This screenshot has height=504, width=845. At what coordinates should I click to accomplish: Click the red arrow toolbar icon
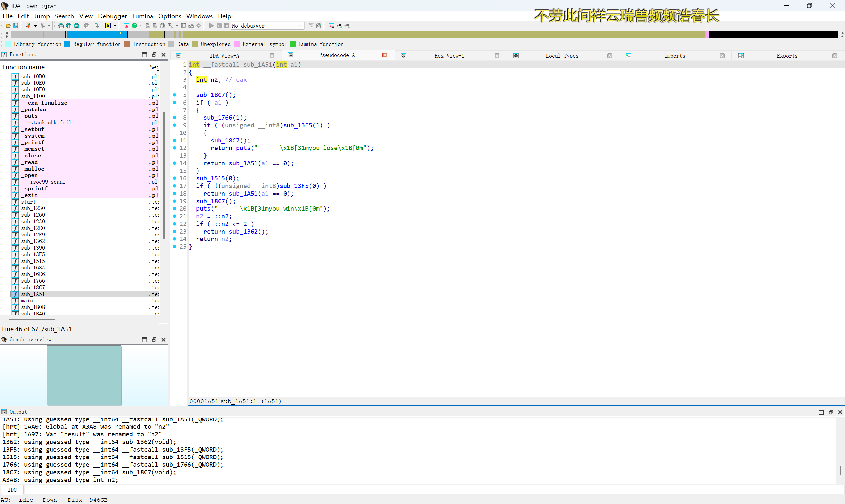[x=126, y=26]
